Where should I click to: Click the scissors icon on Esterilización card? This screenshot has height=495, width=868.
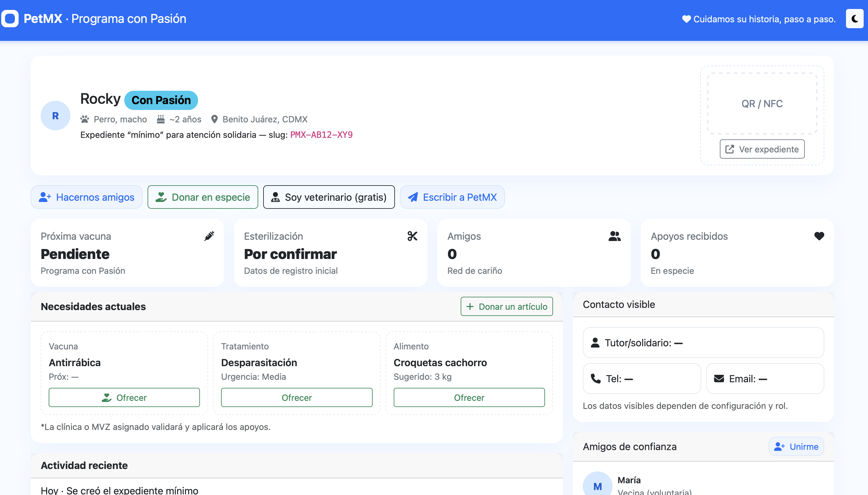412,236
